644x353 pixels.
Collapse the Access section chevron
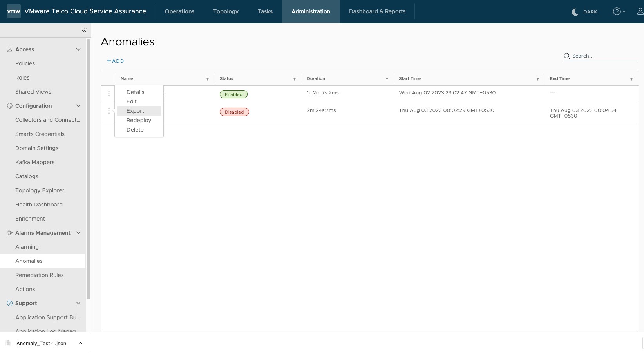tap(78, 49)
